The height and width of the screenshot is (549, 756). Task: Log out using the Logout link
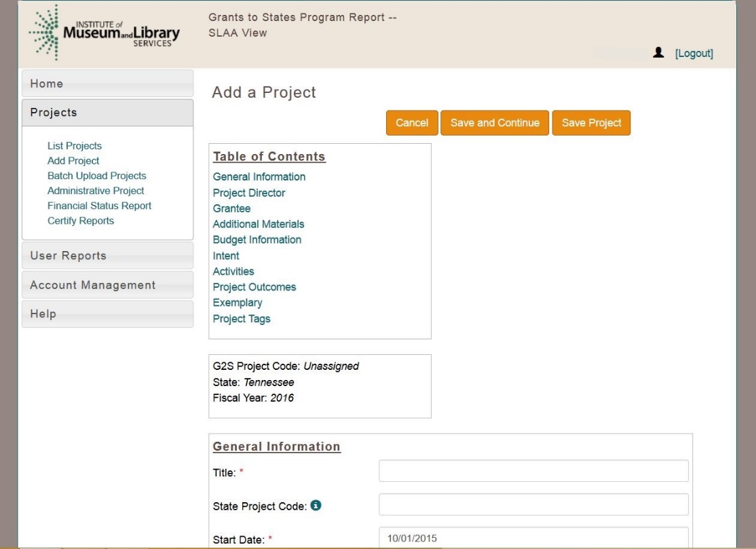click(x=694, y=54)
